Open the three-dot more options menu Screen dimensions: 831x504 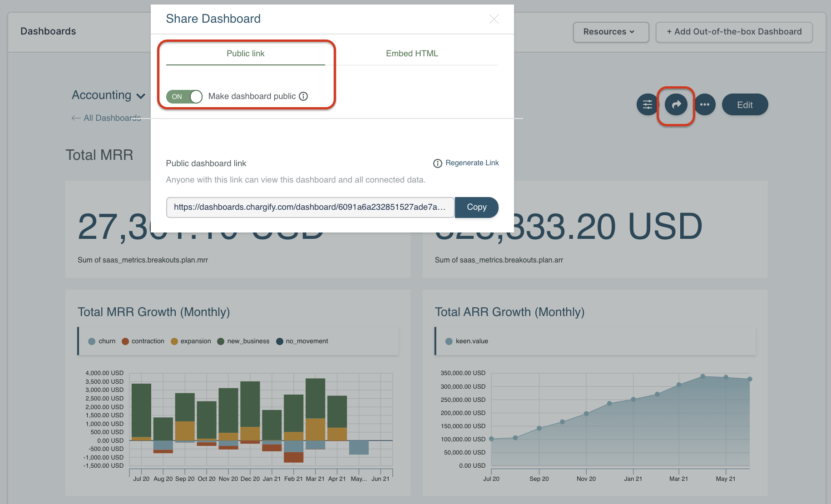point(704,105)
